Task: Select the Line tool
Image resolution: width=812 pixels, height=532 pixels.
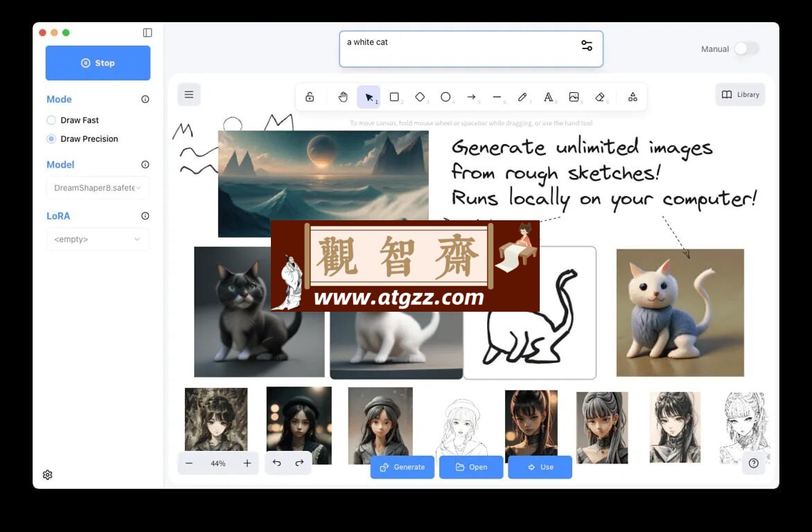Action: tap(497, 97)
